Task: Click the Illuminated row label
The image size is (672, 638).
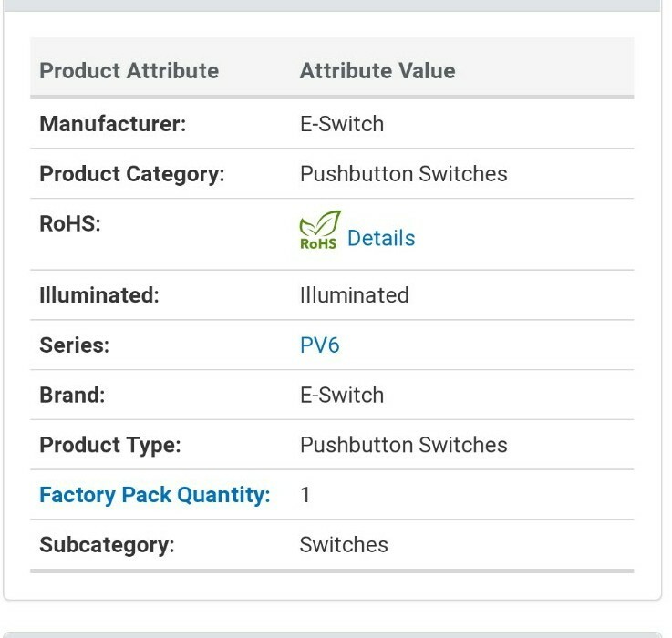Action: [99, 295]
